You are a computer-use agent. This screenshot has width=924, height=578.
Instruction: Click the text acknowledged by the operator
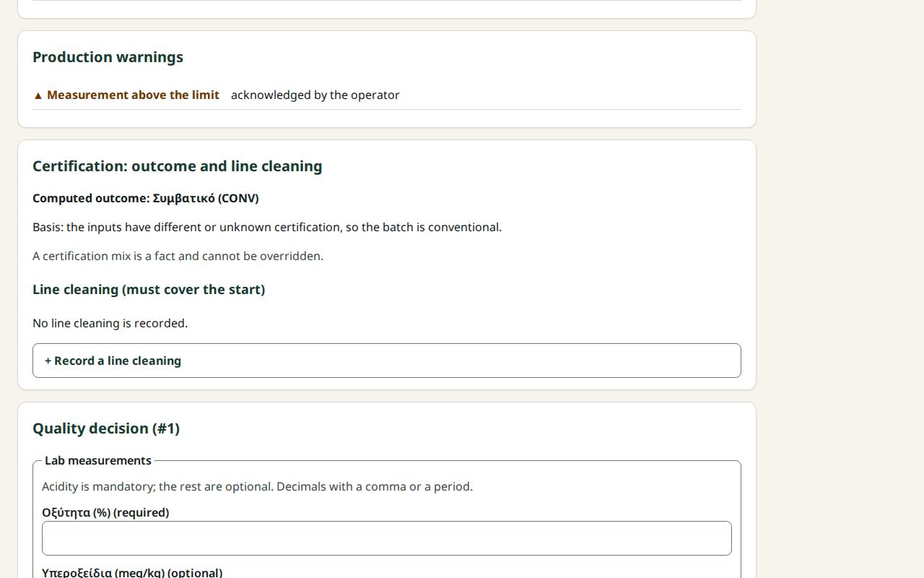(315, 95)
